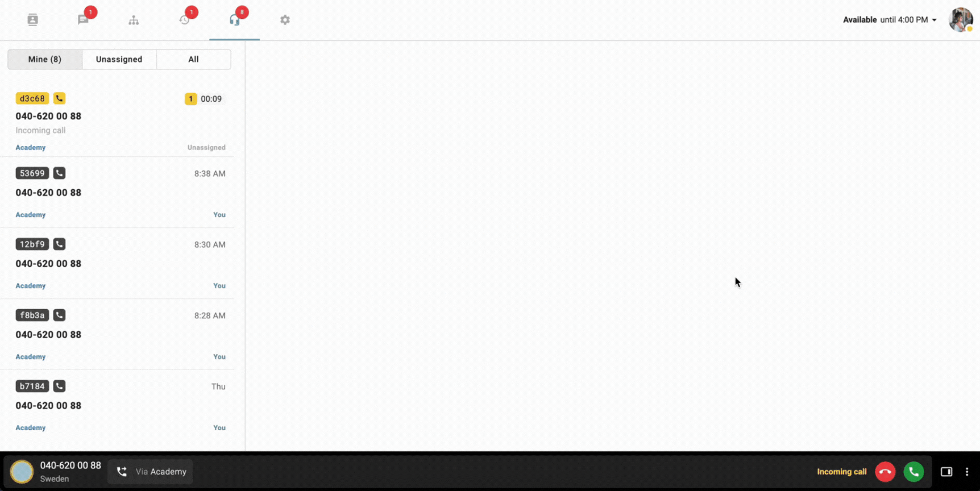Switch to the Unassigned tab
Viewport: 980px width, 491px height.
[x=119, y=59]
